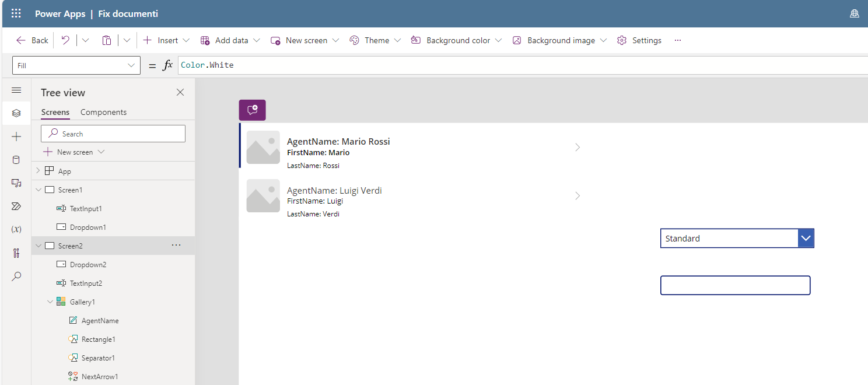Collapse the Screen2 tree node

click(38, 246)
